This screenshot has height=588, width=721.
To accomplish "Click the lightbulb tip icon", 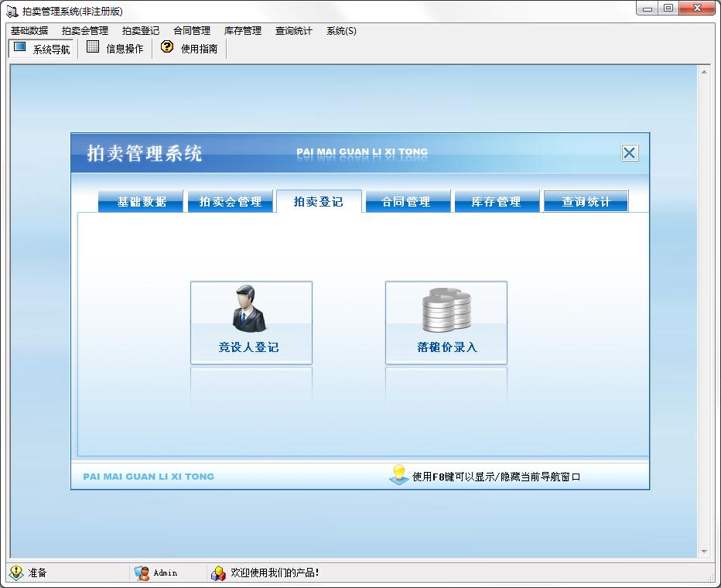I will point(398,474).
